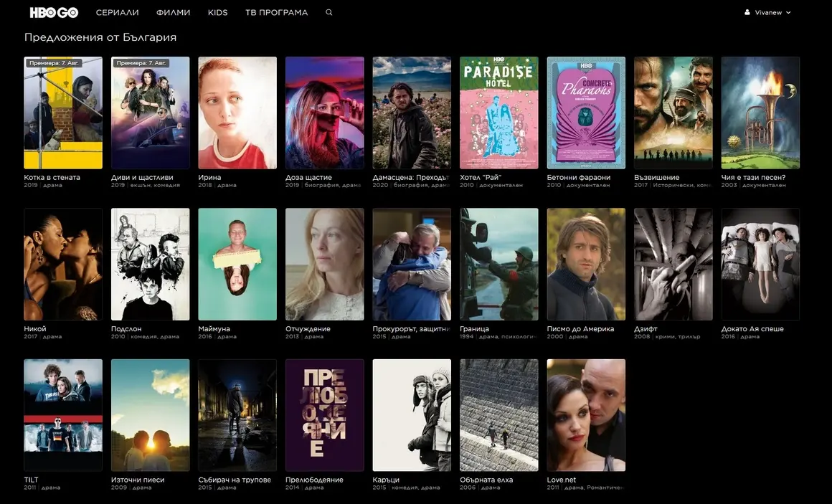
Task: Open the ФИЛМИ section
Action: pos(173,12)
